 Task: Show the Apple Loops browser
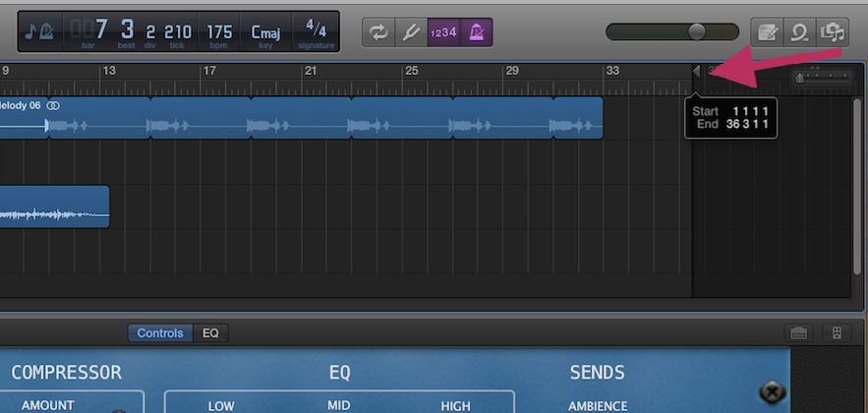tap(799, 32)
